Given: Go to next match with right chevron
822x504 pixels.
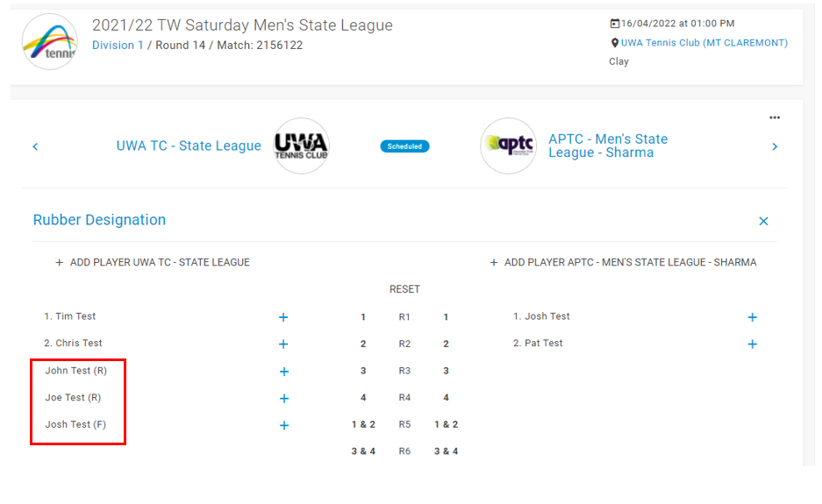Looking at the screenshot, I should (x=775, y=146).
